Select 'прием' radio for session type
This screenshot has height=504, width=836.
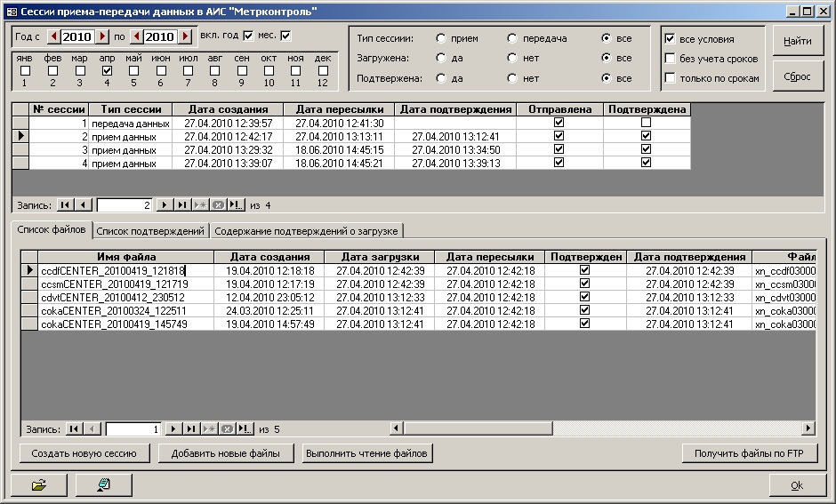pos(441,39)
